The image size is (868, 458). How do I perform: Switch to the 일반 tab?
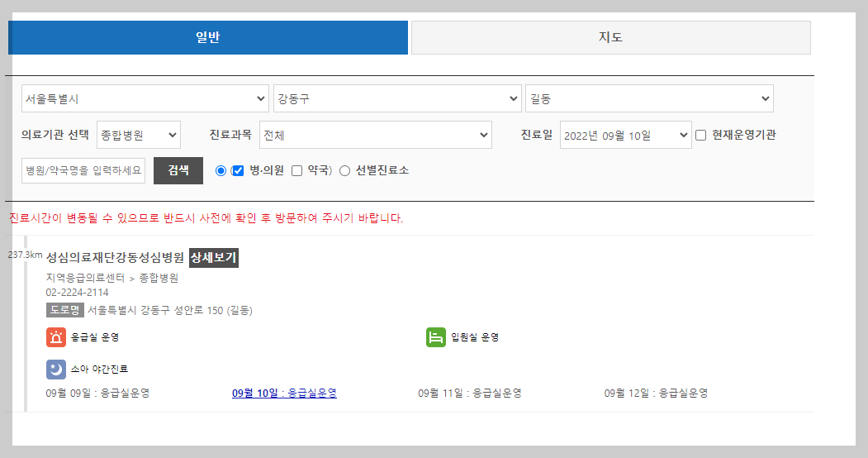coord(207,38)
